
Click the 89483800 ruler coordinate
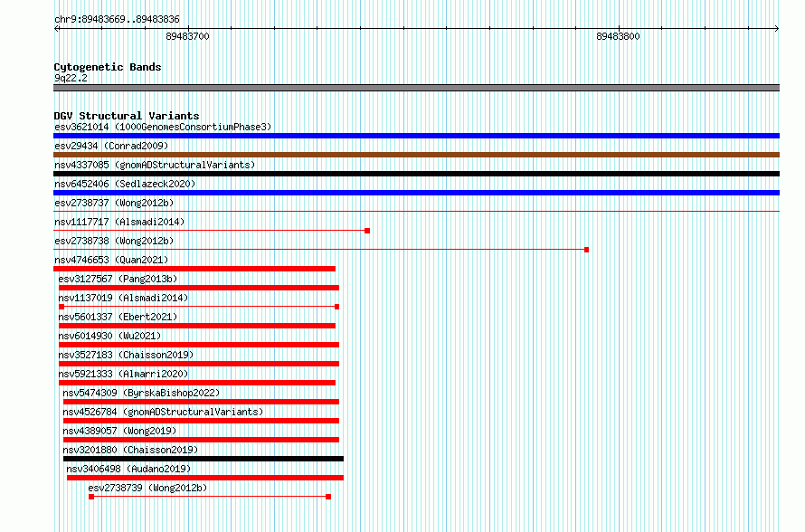point(618,36)
